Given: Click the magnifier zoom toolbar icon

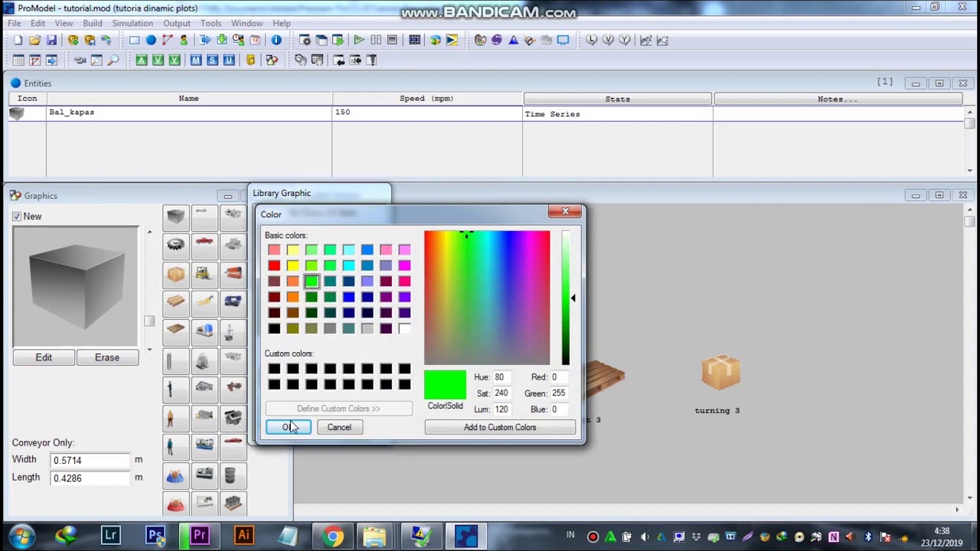Looking at the screenshot, I should tap(113, 60).
